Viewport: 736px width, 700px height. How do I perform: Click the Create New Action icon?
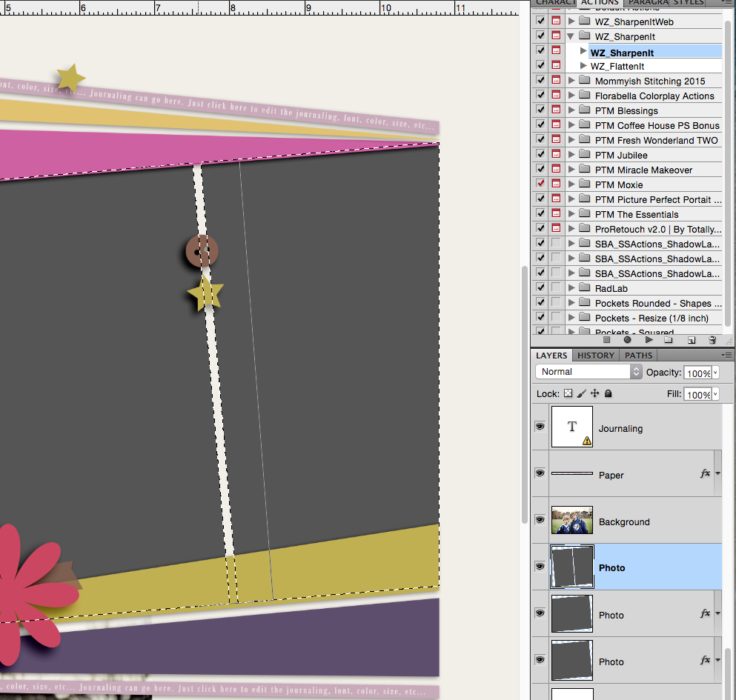click(691, 339)
